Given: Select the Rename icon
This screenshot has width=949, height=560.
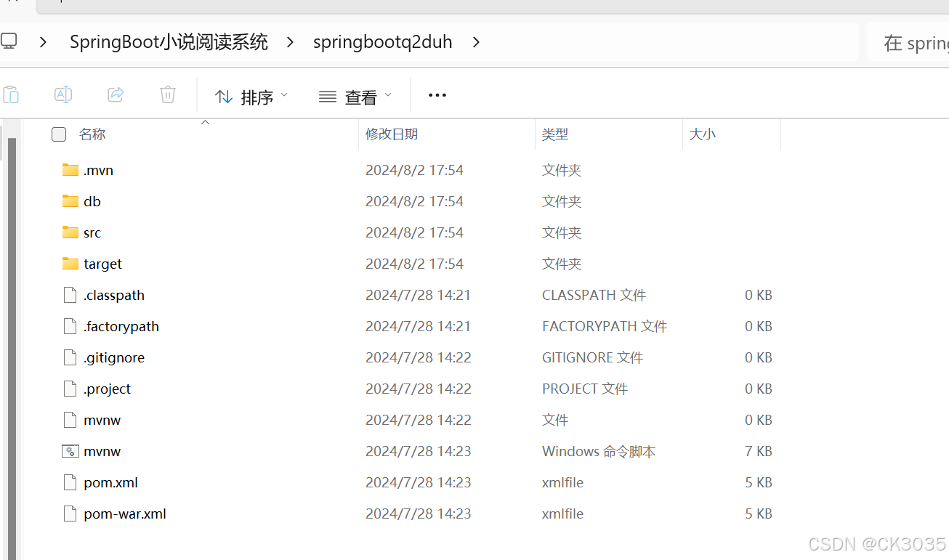Looking at the screenshot, I should [x=62, y=94].
